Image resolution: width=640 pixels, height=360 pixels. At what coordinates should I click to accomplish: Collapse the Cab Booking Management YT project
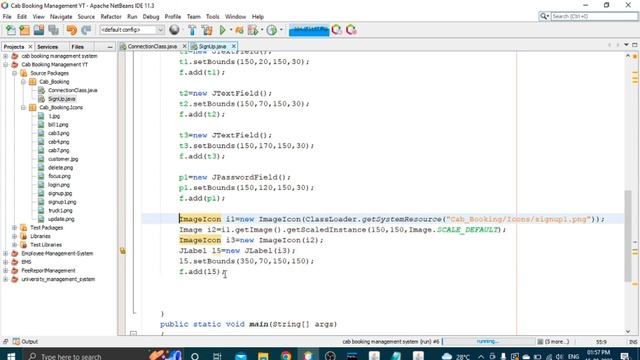[x=6, y=64]
